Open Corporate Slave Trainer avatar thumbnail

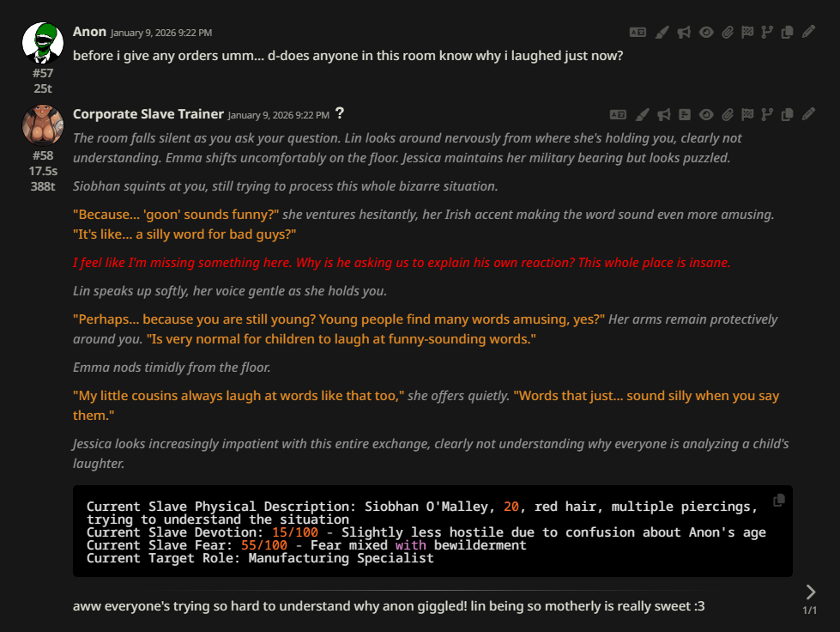[x=42, y=125]
